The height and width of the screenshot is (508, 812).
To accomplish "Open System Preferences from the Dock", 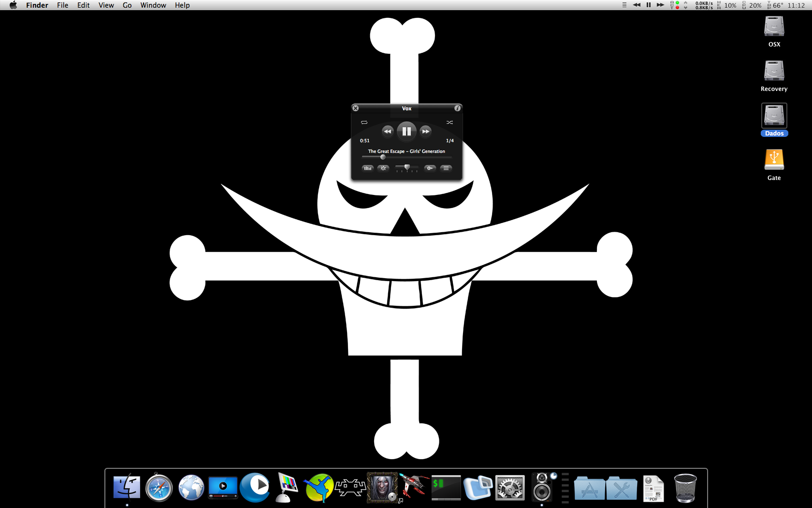I will [x=510, y=488].
